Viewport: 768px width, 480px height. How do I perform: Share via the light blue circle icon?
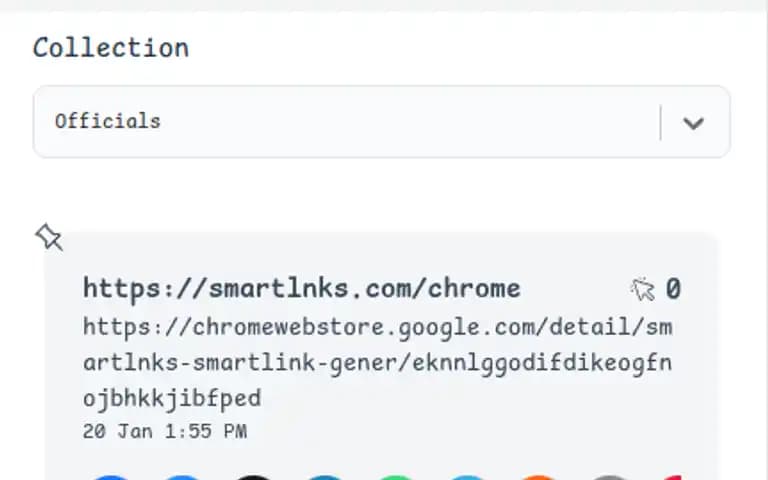[x=467, y=478]
